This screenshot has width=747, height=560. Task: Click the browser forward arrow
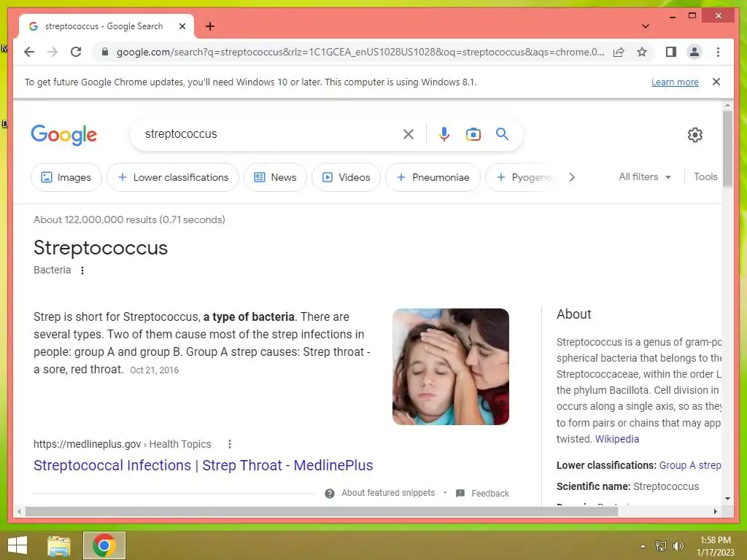click(x=53, y=52)
